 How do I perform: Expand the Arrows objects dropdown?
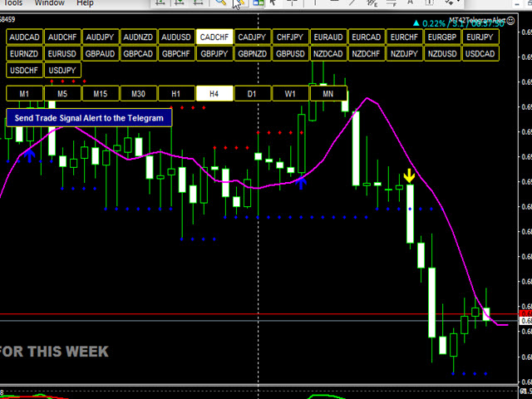pos(459,2)
